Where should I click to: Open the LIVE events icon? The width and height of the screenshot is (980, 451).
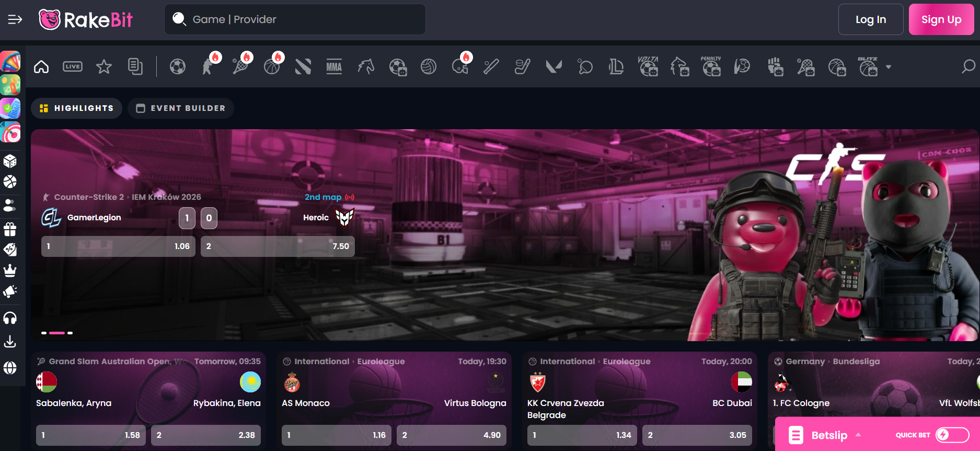coord(73,66)
